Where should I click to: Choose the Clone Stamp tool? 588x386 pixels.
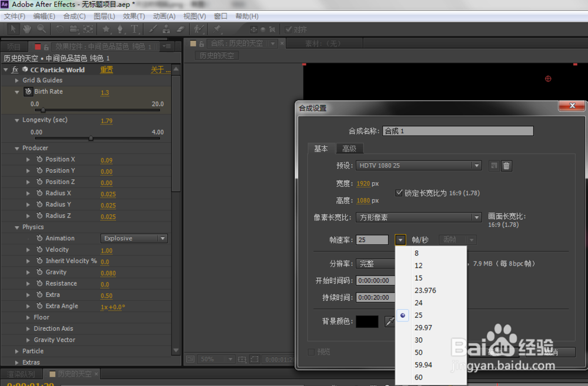[168, 29]
